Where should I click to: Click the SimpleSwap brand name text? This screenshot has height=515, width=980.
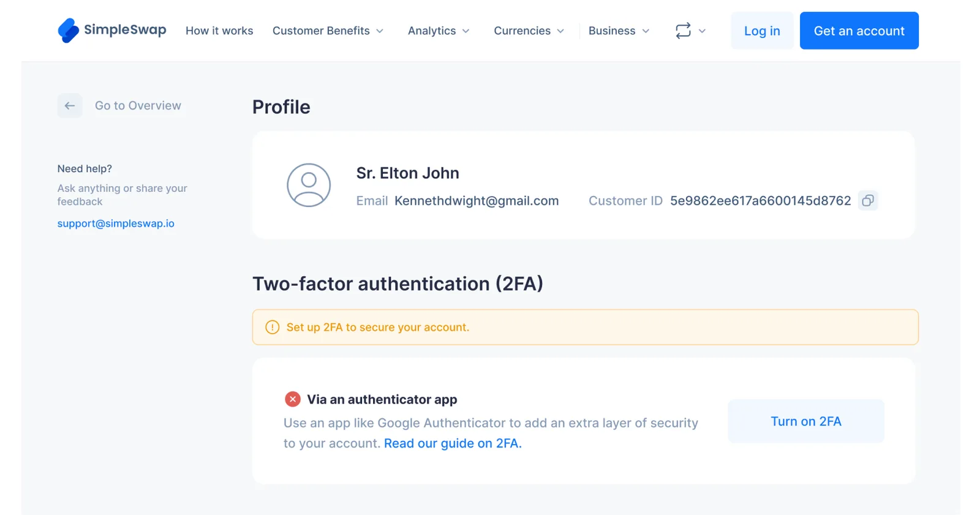125,29
